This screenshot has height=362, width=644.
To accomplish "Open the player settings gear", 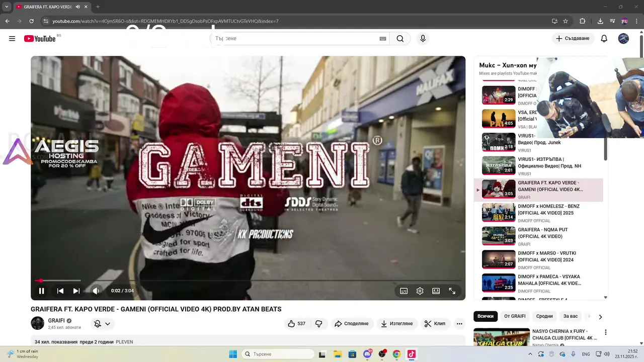I will [x=420, y=291].
